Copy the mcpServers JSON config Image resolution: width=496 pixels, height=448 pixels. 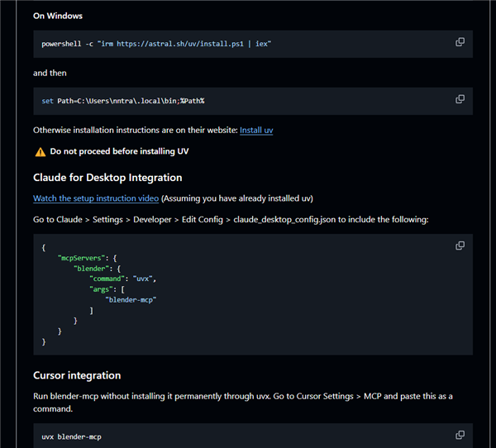point(460,245)
